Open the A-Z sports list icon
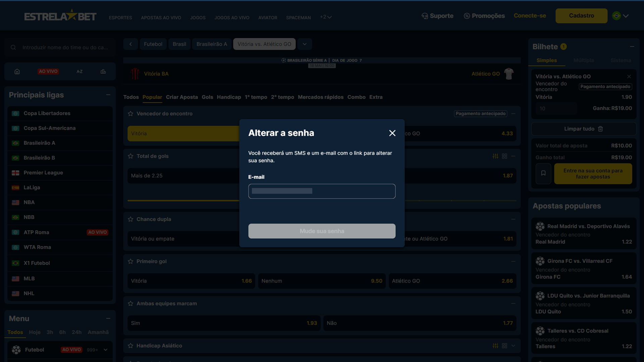 point(79,71)
